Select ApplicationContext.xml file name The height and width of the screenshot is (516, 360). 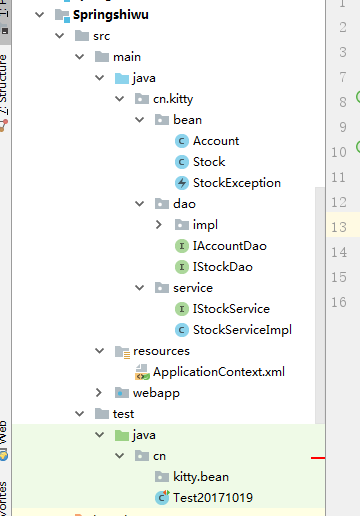[x=219, y=372]
